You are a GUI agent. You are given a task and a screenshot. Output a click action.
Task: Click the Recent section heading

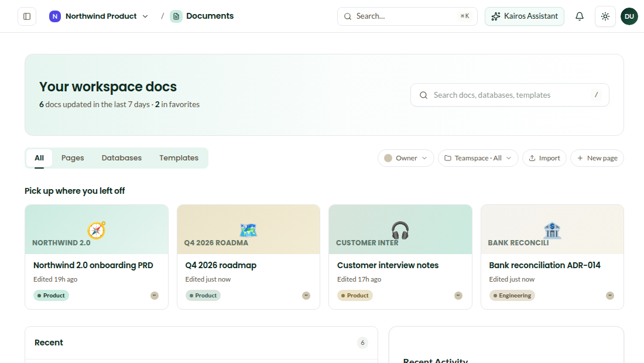pos(49,343)
